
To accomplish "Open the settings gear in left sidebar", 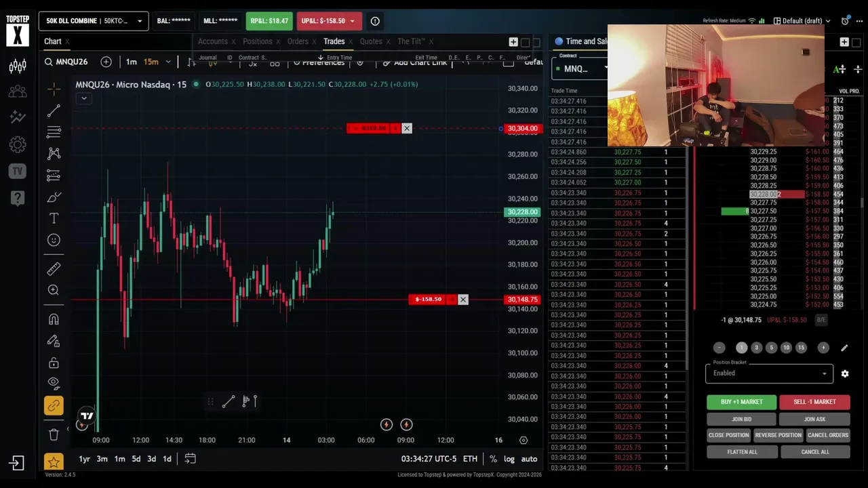I will 18,144.
